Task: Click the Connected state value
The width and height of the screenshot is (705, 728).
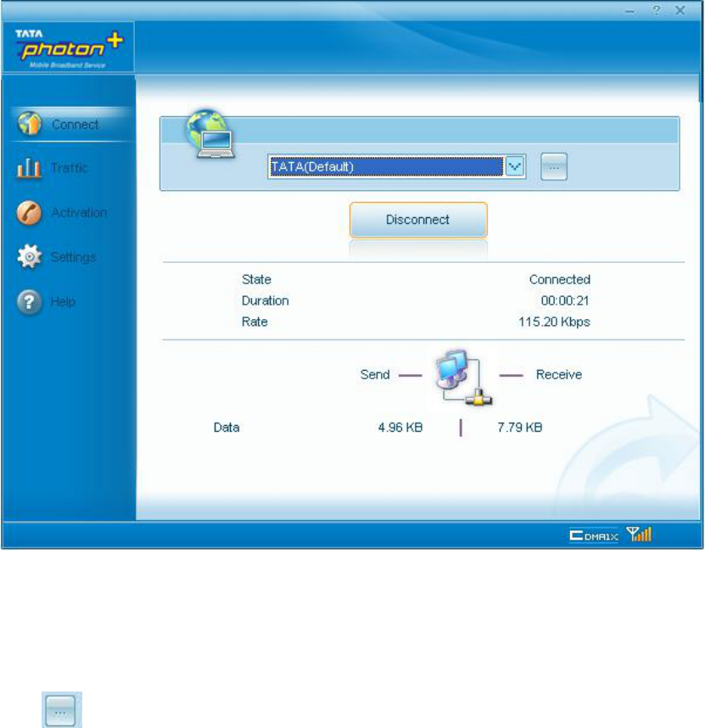Action: [560, 279]
